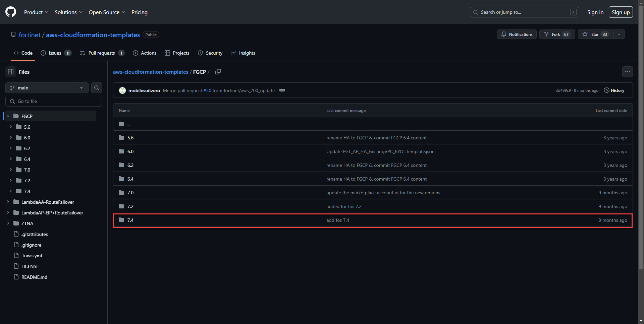The height and width of the screenshot is (324, 644).
Task: Open .gitattributes file in tree
Action: [35, 234]
